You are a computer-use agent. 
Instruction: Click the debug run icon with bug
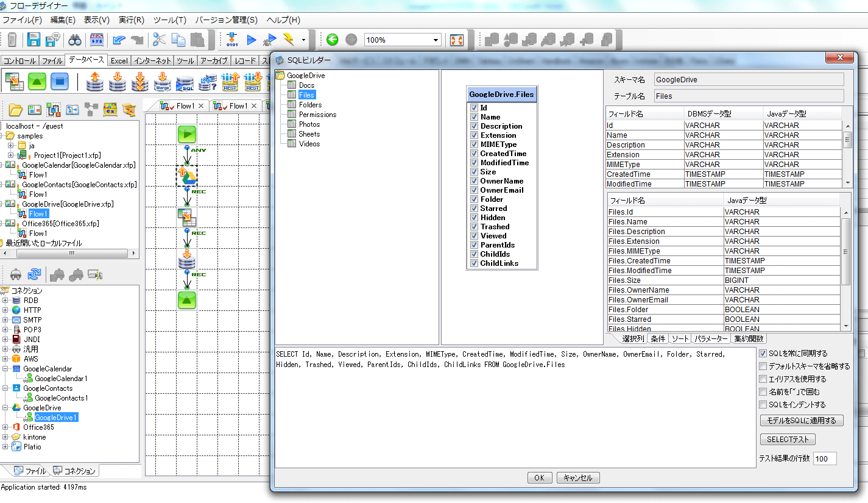pos(270,40)
